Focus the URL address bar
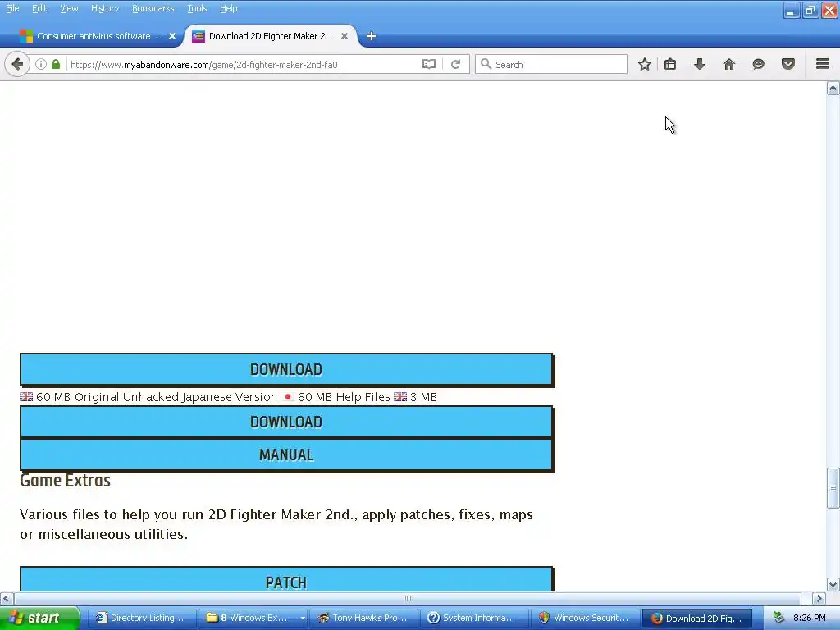840x630 pixels. [x=244, y=64]
